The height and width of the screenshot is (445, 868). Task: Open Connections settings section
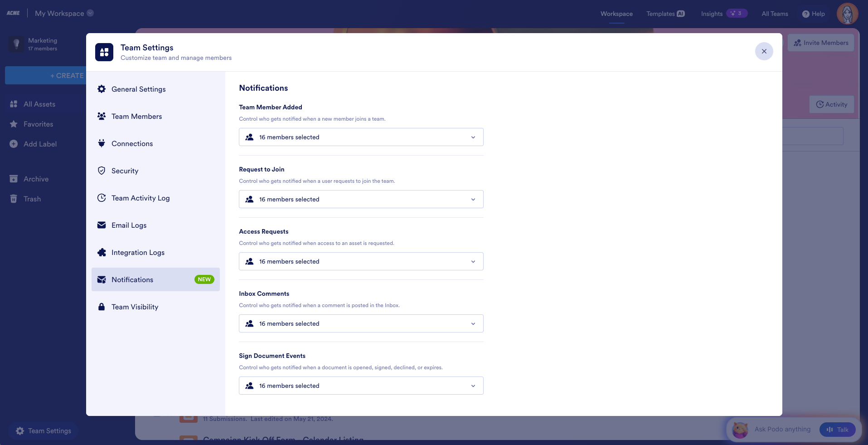tap(155, 143)
